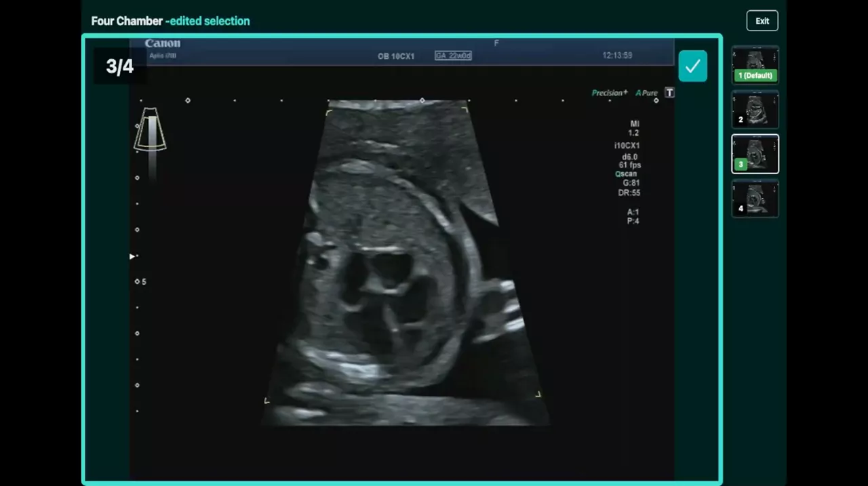Click the '61 fps' frame rate

pyautogui.click(x=630, y=165)
